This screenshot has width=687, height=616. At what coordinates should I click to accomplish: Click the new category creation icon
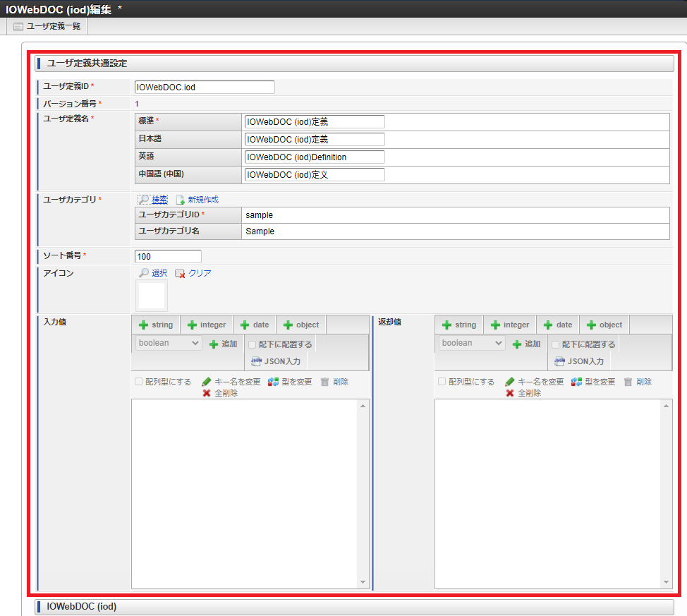(x=181, y=200)
